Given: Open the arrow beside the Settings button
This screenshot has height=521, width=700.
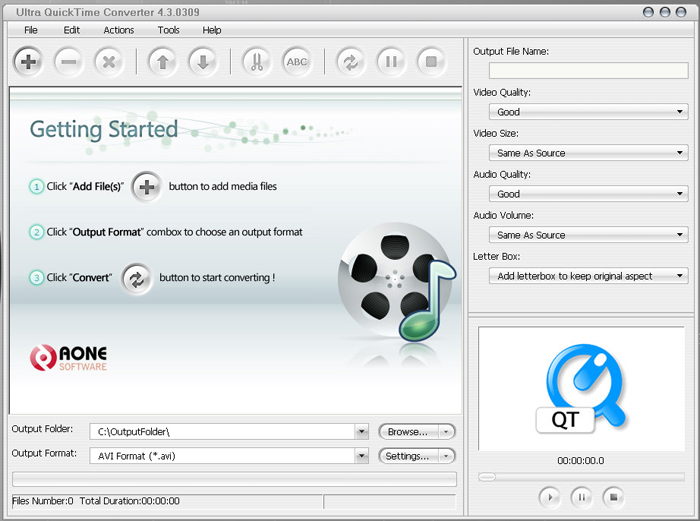Looking at the screenshot, I should point(446,456).
